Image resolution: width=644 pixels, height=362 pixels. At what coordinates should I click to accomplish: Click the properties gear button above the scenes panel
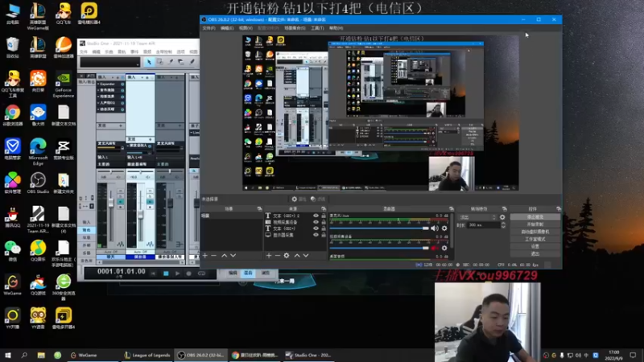click(x=299, y=199)
